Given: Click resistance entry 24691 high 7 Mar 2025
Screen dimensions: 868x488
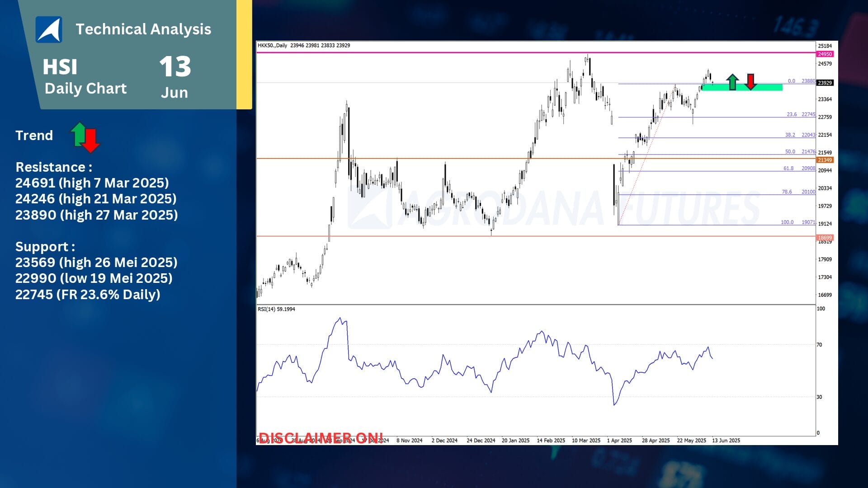Looking at the screenshot, I should point(92,183).
